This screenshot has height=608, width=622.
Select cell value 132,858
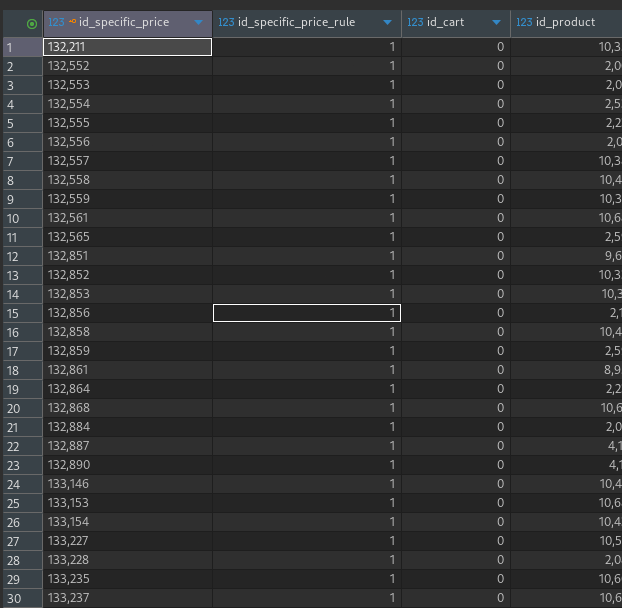tap(128, 332)
